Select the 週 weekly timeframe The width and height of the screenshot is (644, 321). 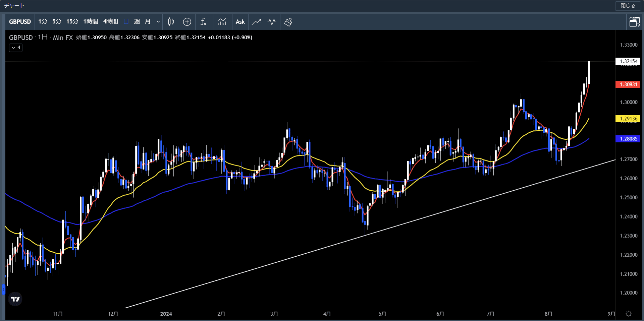point(137,22)
